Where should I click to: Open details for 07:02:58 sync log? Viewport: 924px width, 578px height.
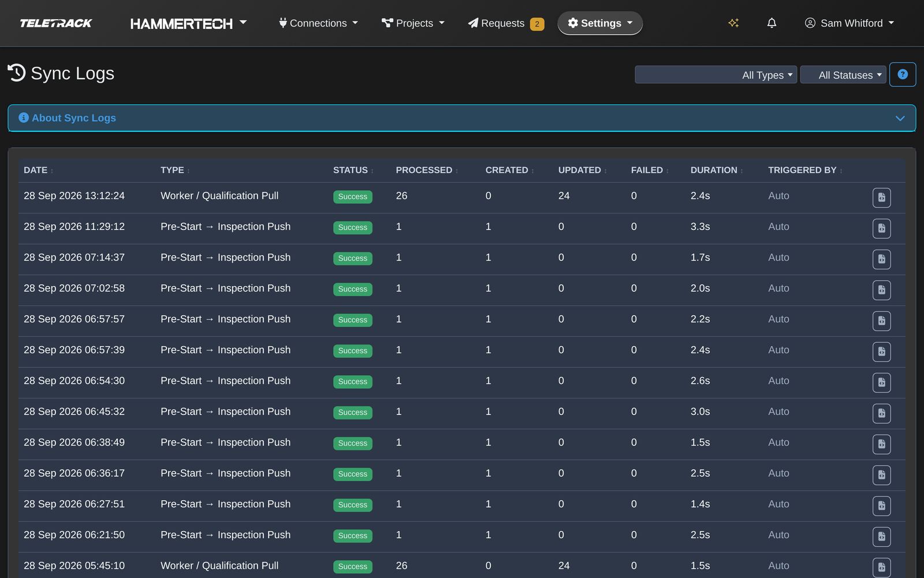tap(881, 290)
